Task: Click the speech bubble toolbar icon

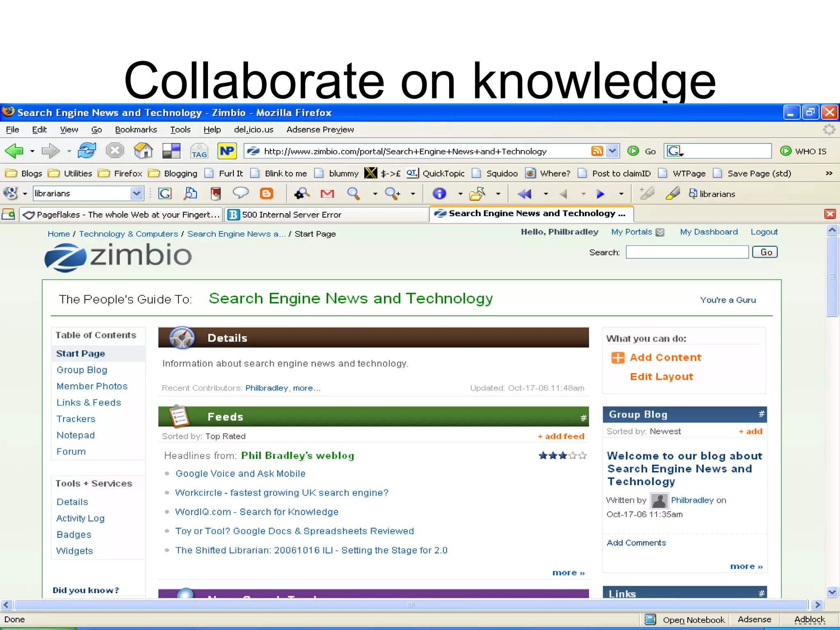Action: [241, 192]
